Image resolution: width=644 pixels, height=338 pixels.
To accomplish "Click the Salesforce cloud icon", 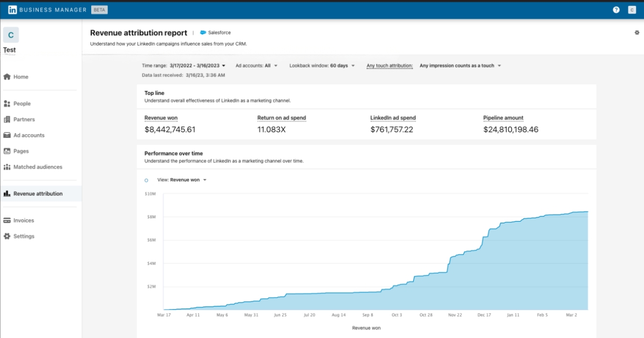I will click(203, 33).
